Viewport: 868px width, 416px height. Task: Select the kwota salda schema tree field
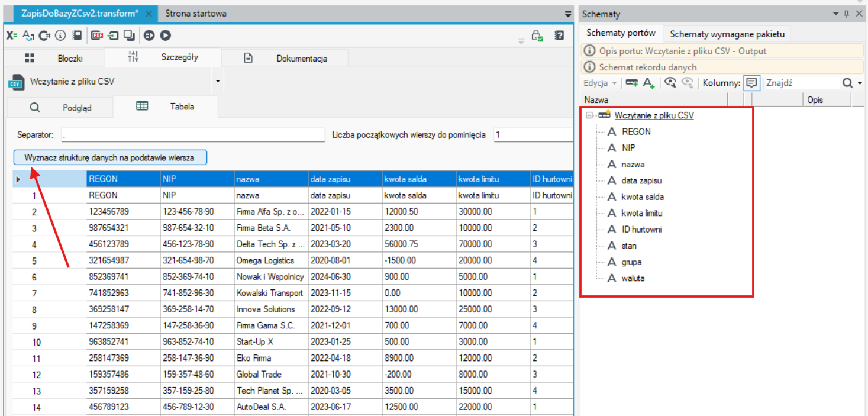tap(643, 196)
